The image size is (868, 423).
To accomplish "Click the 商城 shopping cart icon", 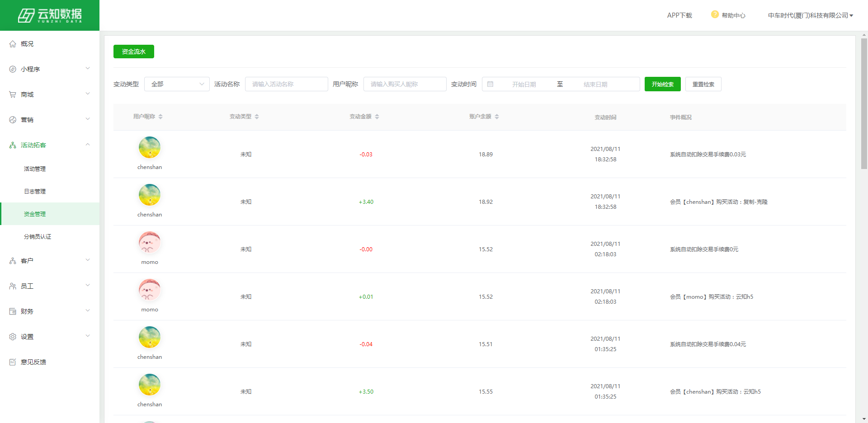I will coord(13,94).
